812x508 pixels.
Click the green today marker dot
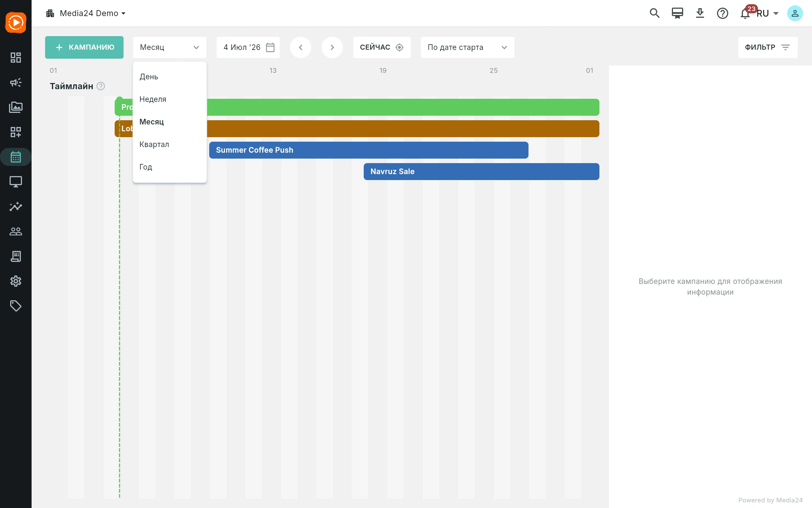click(x=120, y=99)
